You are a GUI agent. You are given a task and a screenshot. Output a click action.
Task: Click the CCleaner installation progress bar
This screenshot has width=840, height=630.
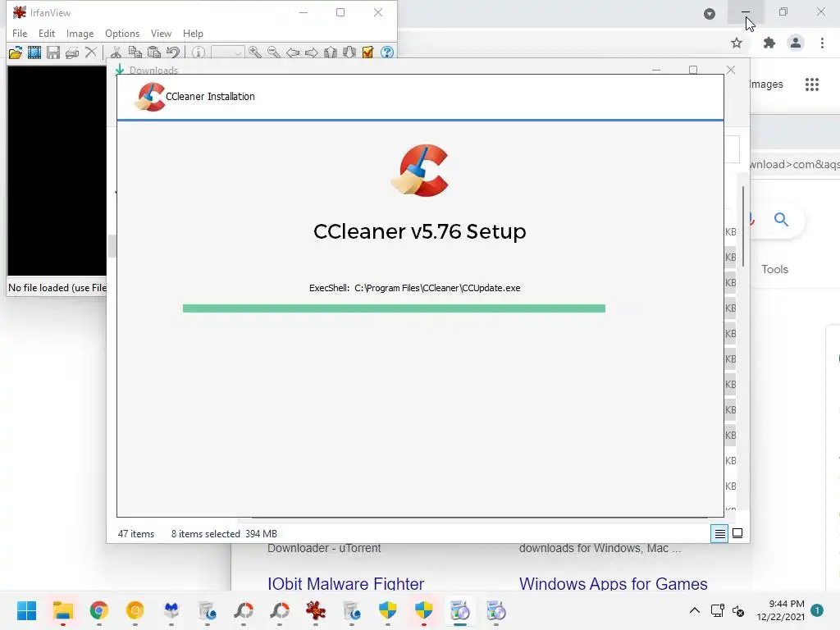click(394, 308)
